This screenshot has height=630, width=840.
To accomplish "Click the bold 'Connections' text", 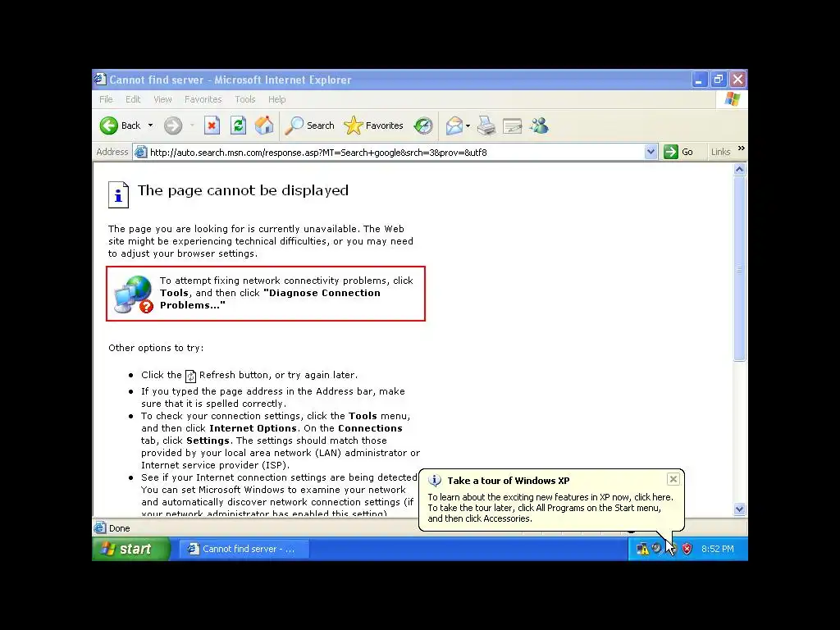I will [370, 428].
